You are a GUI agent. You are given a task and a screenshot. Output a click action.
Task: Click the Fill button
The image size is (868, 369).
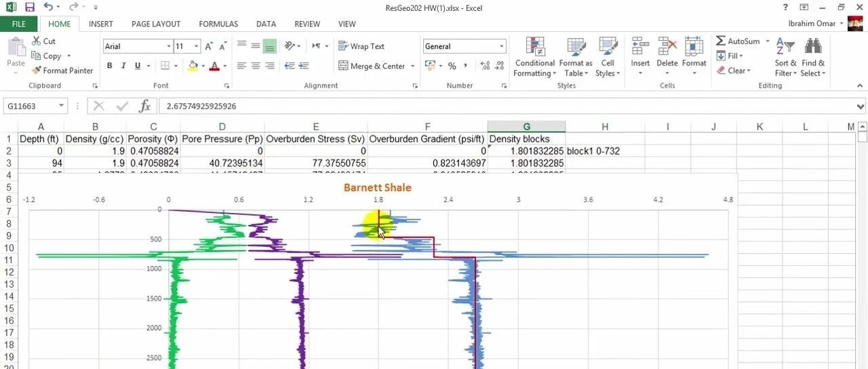(x=731, y=56)
